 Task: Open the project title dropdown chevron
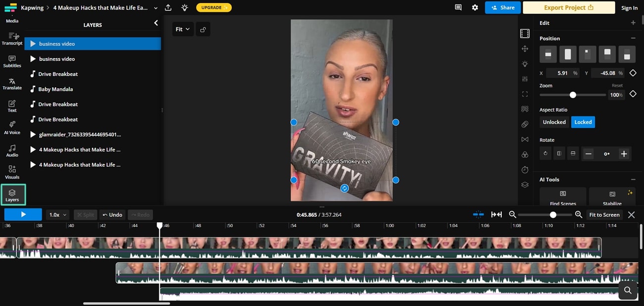(156, 8)
